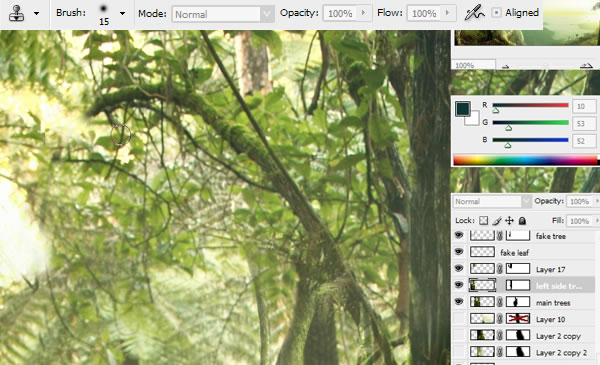
Task: Pick a color from the spectrum ramp
Action: 525,160
